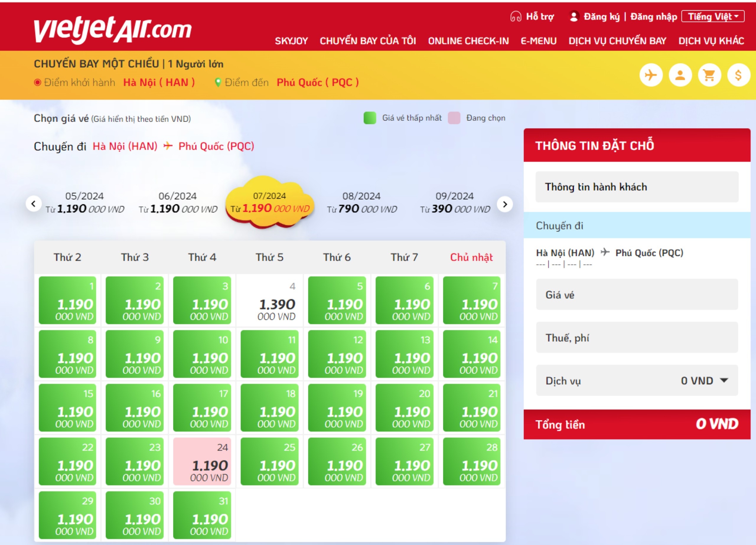This screenshot has width=756, height=545.
Task: Click the plane icon between HAN and PQC
Action: pyautogui.click(x=169, y=146)
